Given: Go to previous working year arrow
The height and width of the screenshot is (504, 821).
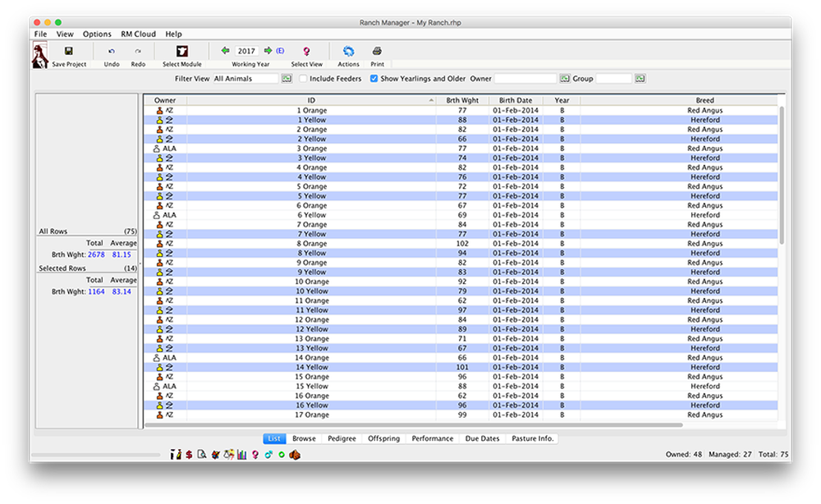Looking at the screenshot, I should (225, 50).
